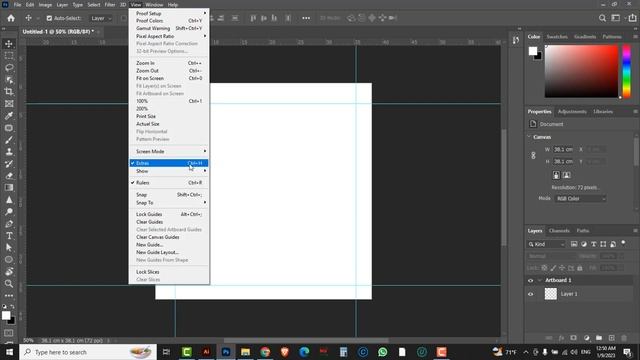Image resolution: width=640 pixels, height=360 pixels.
Task: Click the canvas width input field
Action: pyautogui.click(x=563, y=149)
